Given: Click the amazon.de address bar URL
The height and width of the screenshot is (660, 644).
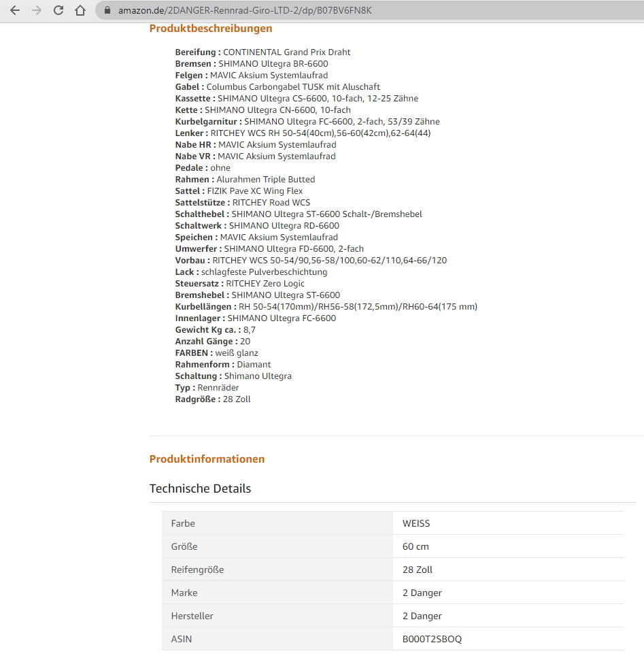Looking at the screenshot, I should click(x=245, y=10).
